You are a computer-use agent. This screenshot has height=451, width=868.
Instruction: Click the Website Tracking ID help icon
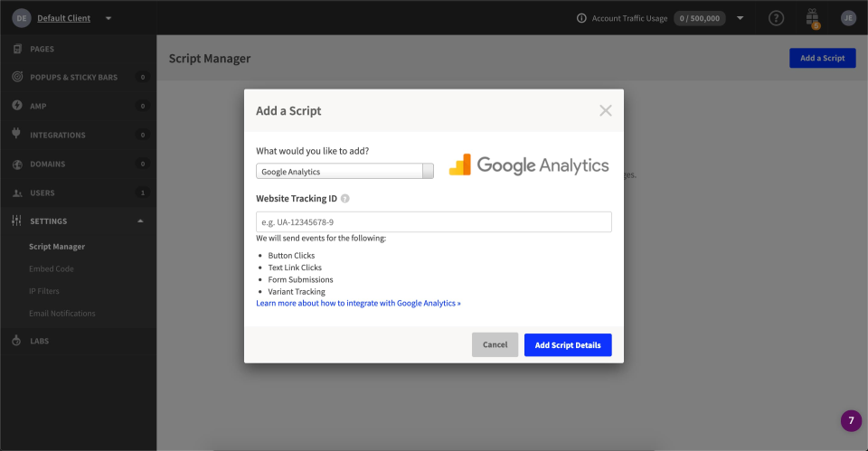344,199
